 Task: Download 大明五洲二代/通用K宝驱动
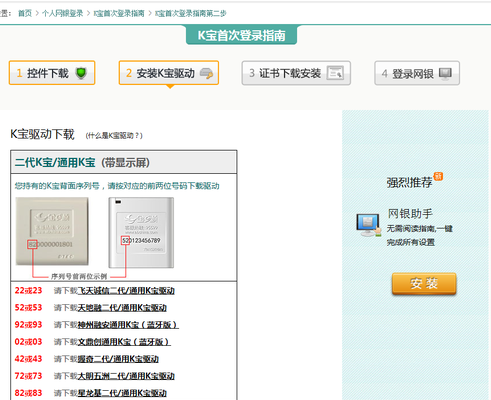126,376
